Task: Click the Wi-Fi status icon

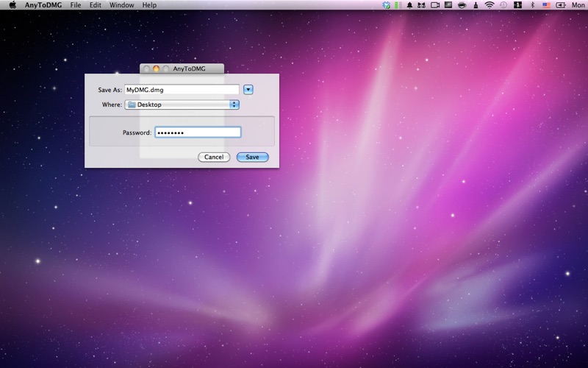Action: 490,5
